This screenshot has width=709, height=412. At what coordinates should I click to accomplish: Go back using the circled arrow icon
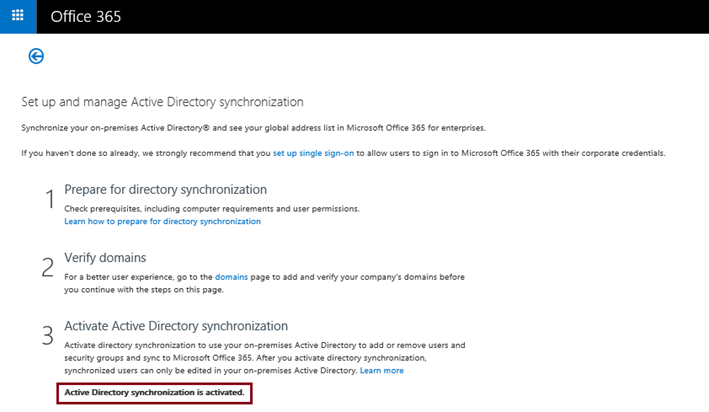click(x=36, y=56)
